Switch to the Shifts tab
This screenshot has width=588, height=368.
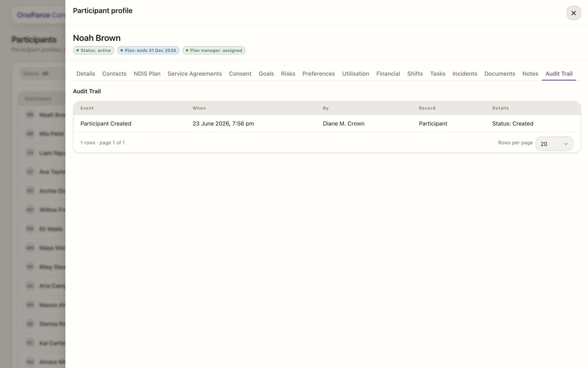[x=415, y=74]
